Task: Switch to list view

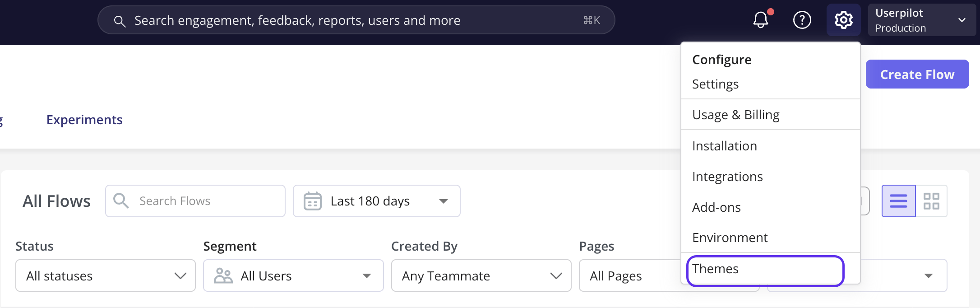Action: [x=898, y=201]
